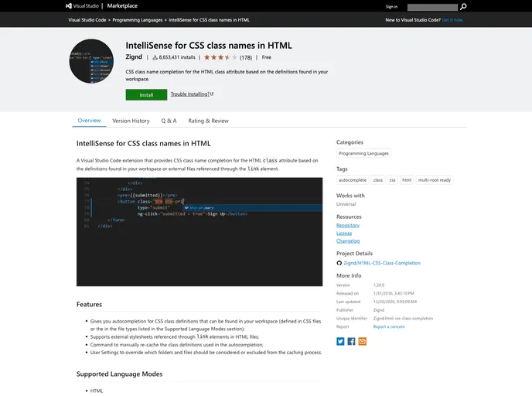Click the Report a concern link

click(x=389, y=326)
